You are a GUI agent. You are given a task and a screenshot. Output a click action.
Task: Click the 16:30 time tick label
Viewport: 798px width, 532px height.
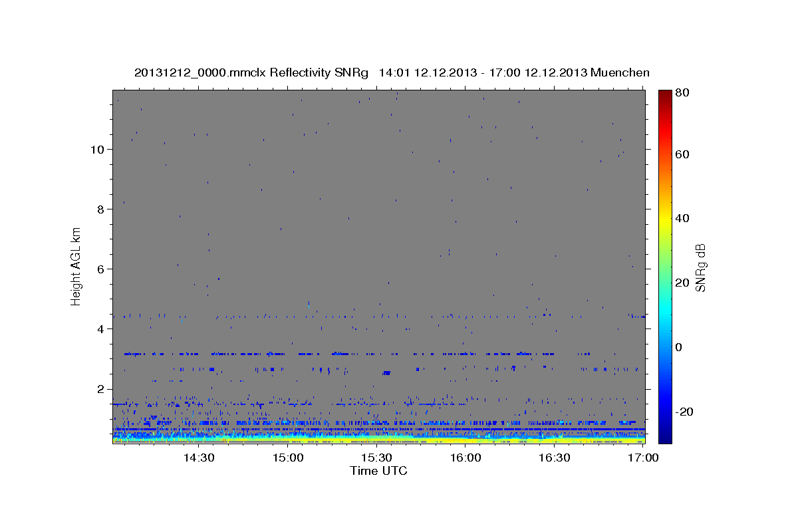(x=555, y=458)
